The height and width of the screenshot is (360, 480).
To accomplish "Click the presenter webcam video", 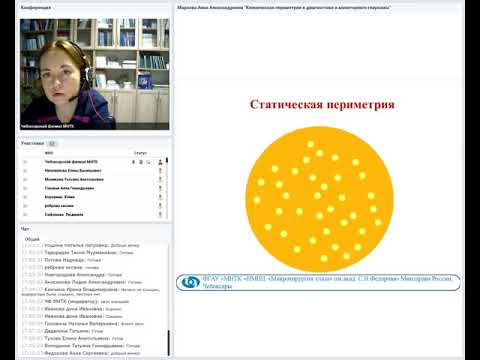I will tap(95, 74).
